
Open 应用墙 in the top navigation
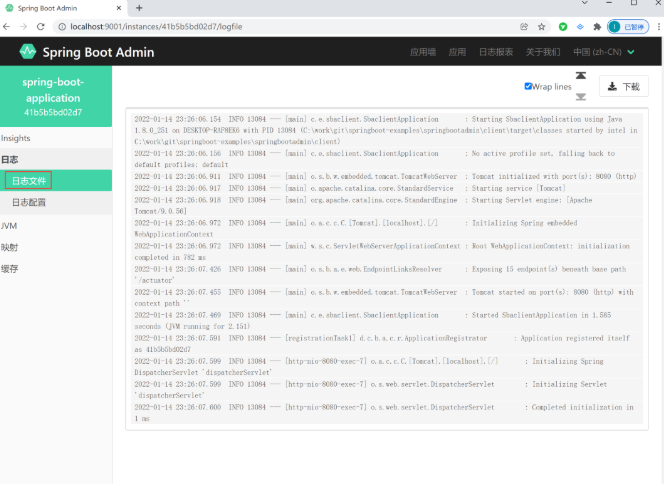click(423, 52)
